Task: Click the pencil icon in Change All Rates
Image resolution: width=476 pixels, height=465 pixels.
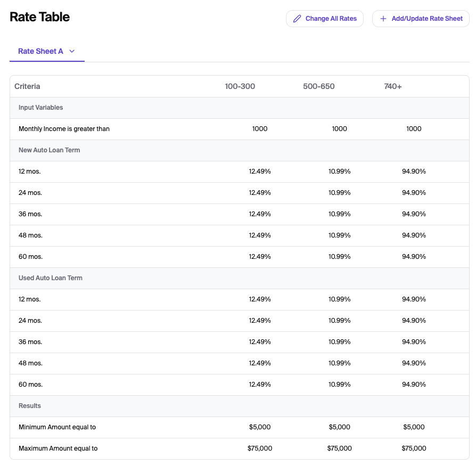Action: [x=297, y=19]
